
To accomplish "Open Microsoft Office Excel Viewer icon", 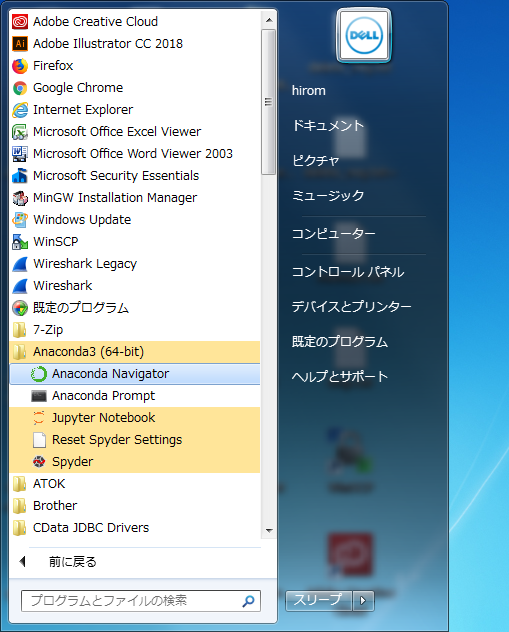I will (20, 132).
